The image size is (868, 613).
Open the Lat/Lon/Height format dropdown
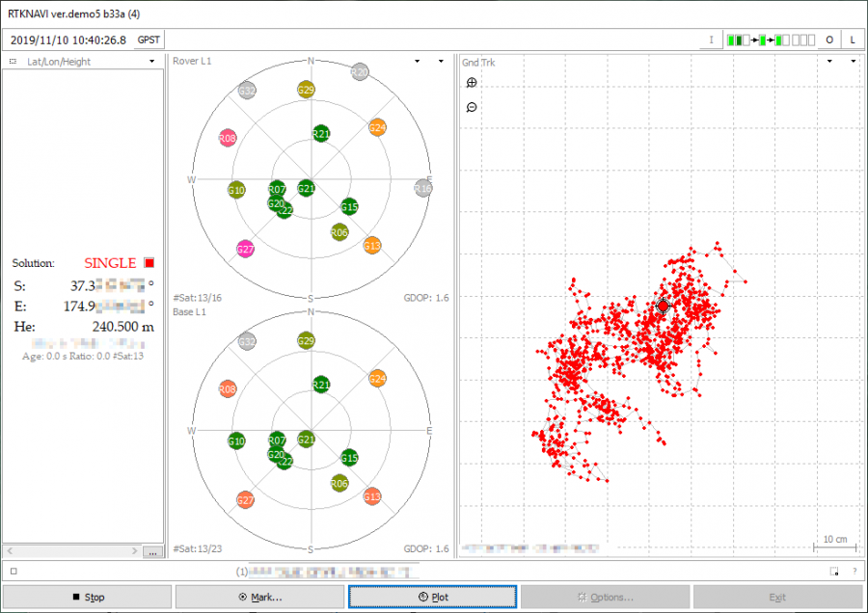pos(152,62)
